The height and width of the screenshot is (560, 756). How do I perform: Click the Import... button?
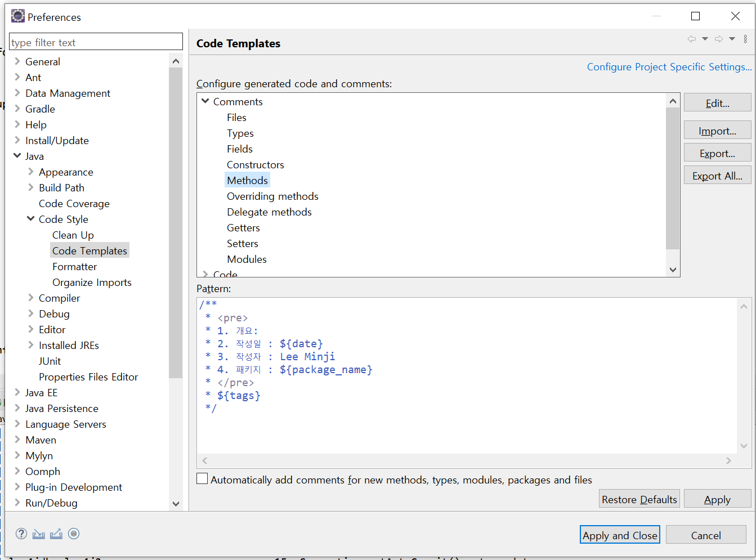point(717,131)
